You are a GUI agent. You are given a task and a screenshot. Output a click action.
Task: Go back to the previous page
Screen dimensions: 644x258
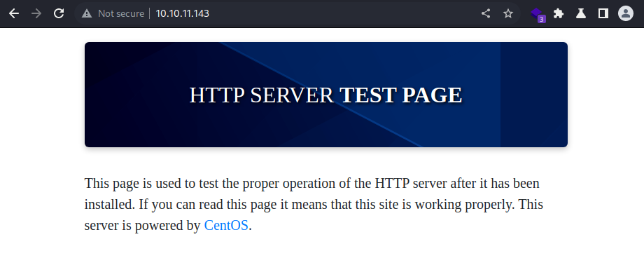click(x=14, y=13)
